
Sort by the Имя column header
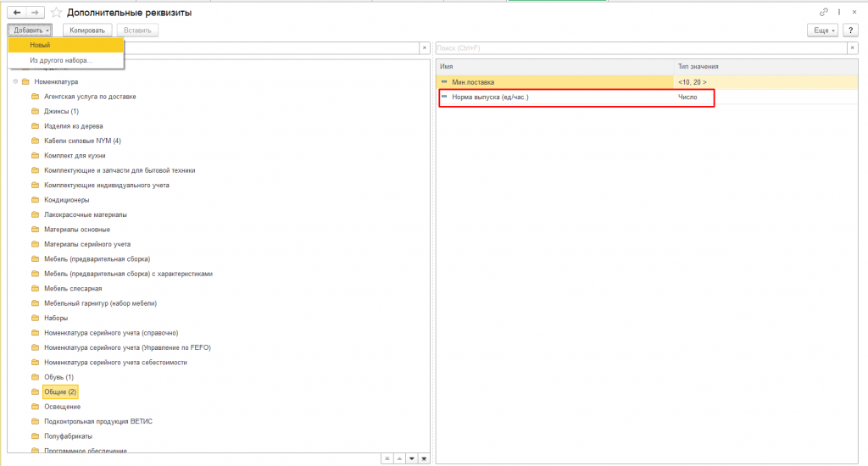click(x=555, y=66)
